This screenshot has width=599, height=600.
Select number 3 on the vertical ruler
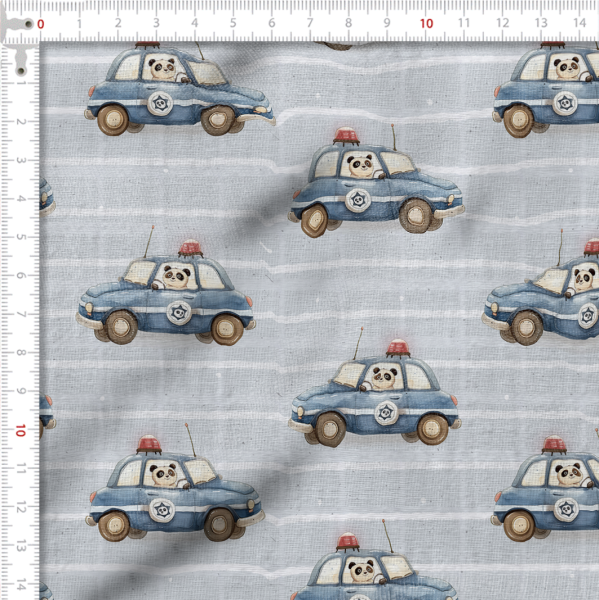click(x=21, y=160)
